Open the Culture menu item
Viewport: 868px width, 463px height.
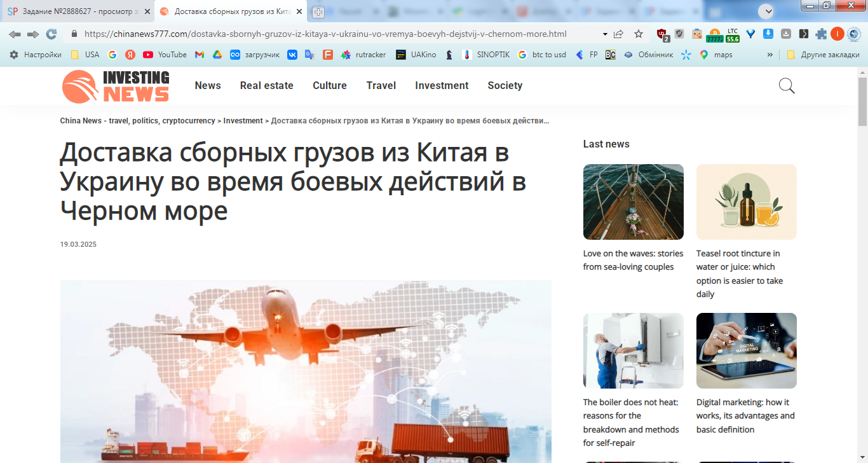[x=330, y=85]
